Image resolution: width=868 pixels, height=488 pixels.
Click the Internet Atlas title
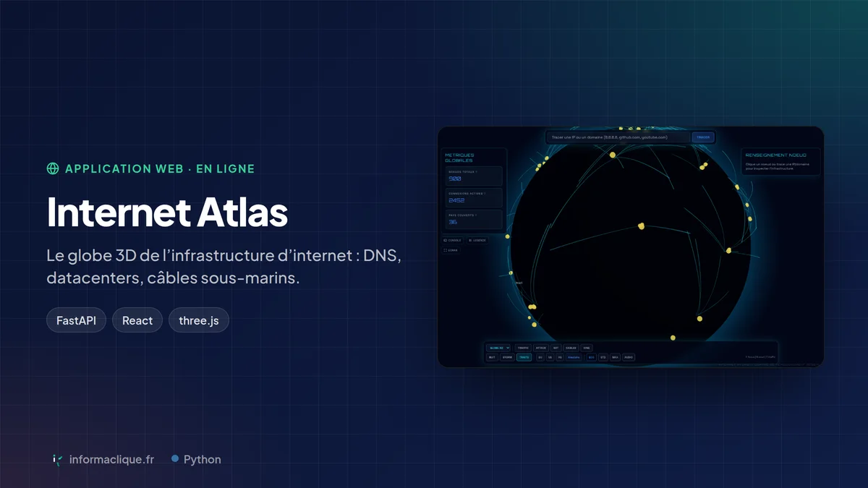[x=167, y=212]
